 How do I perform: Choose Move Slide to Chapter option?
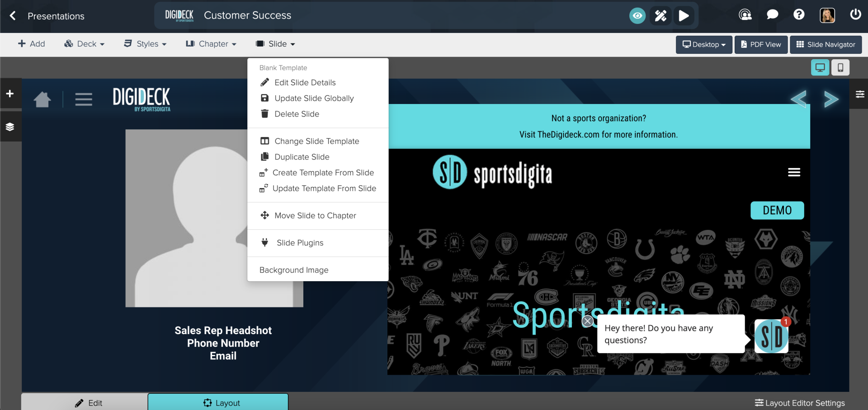click(315, 216)
